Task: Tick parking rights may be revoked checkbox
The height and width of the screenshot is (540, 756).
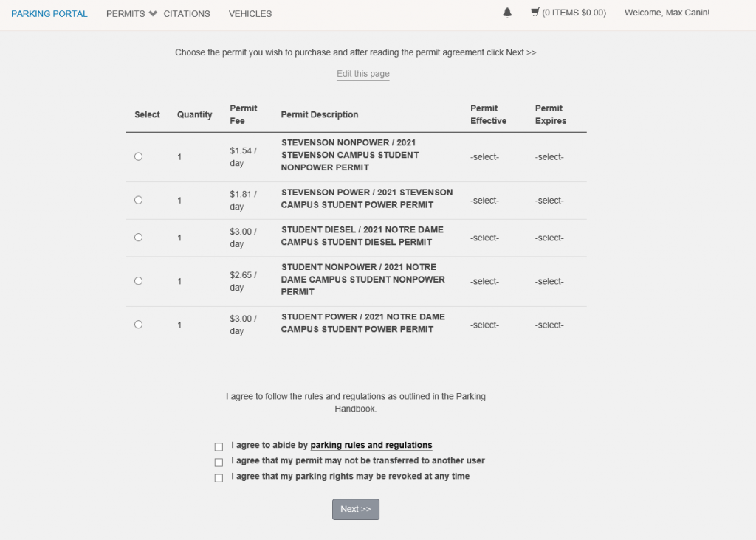Action: click(219, 478)
